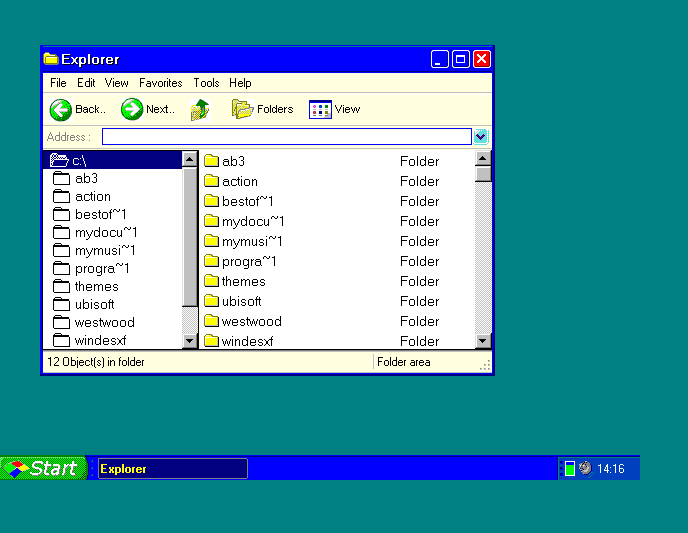Click the green Back arrow icon
The width and height of the screenshot is (688, 533).
click(61, 109)
